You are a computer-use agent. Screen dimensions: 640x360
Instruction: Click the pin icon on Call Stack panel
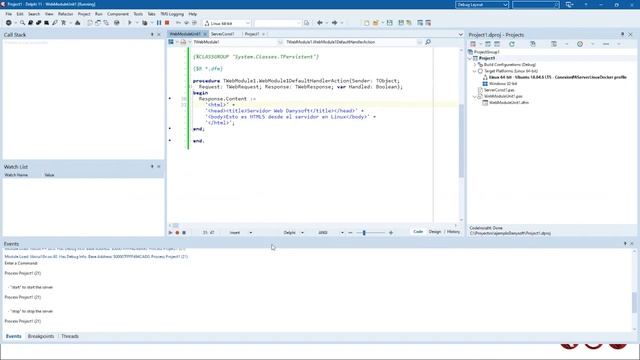pyautogui.click(x=152, y=35)
